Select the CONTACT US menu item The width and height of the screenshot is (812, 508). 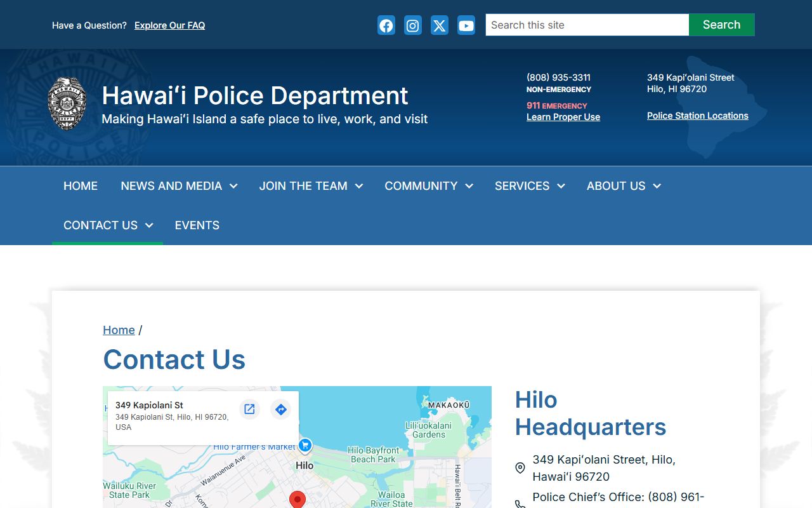100,225
